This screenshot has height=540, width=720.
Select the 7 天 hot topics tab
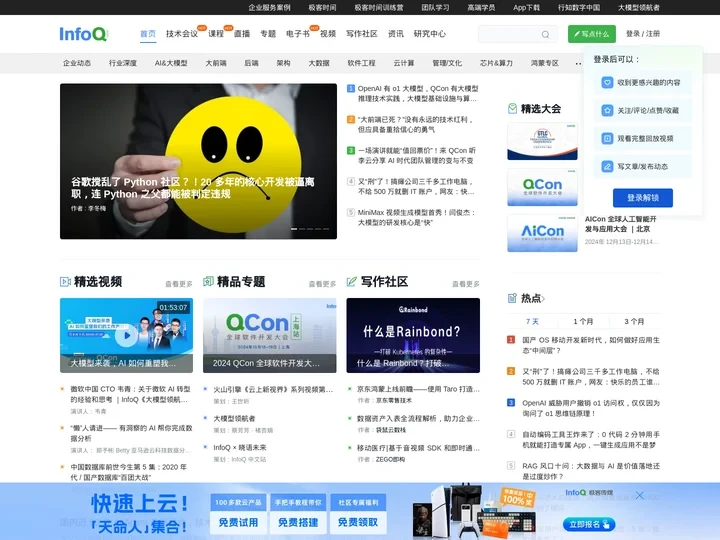pyautogui.click(x=533, y=321)
